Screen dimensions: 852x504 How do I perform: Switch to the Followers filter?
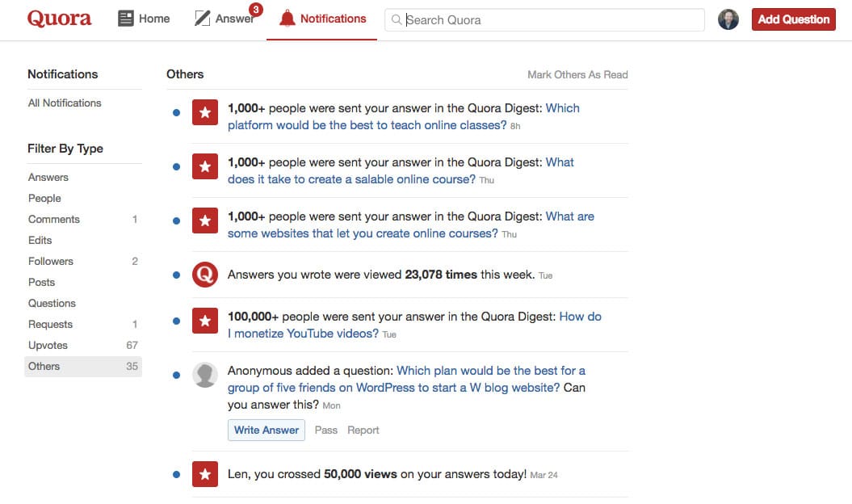tap(50, 261)
